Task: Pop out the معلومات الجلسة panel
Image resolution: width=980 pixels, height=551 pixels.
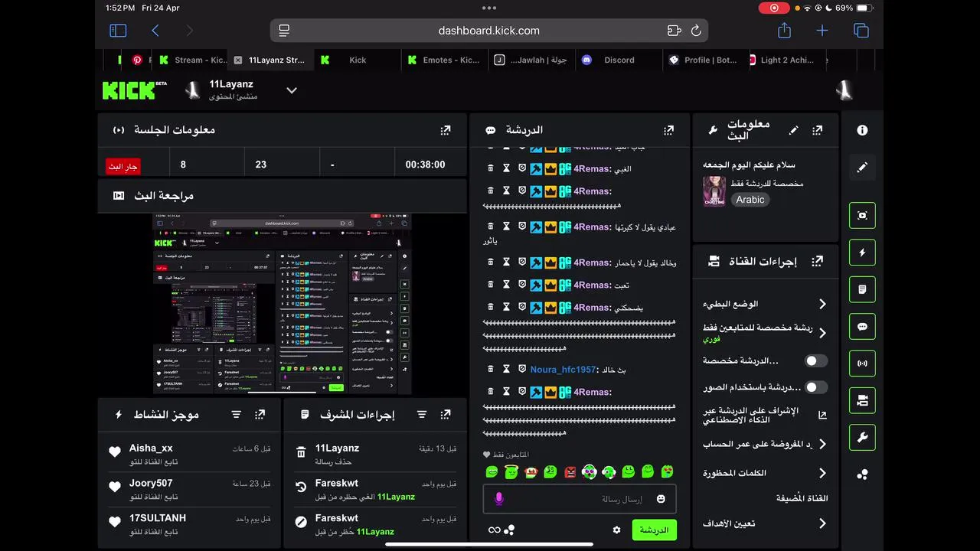Action: [446, 130]
